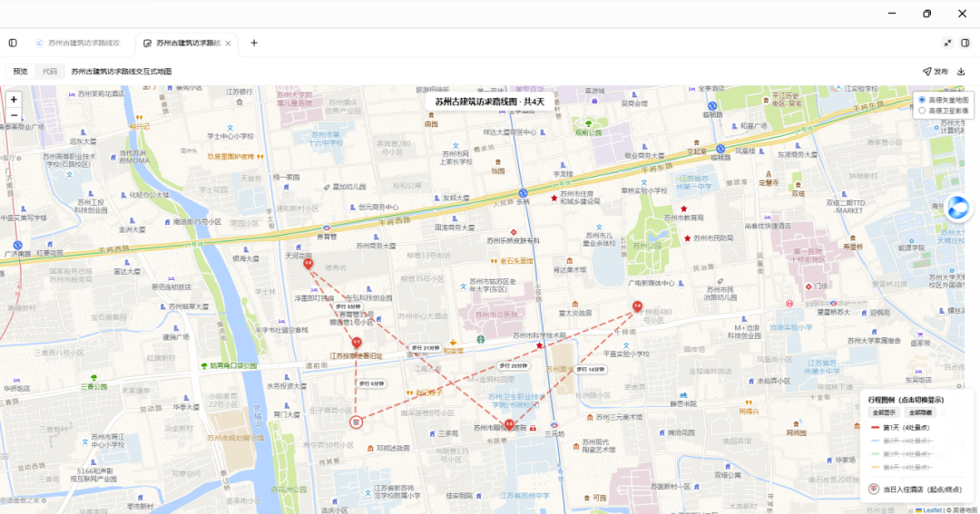
Task: Click the 步行 20分钟 route label
Action: [x=513, y=366]
